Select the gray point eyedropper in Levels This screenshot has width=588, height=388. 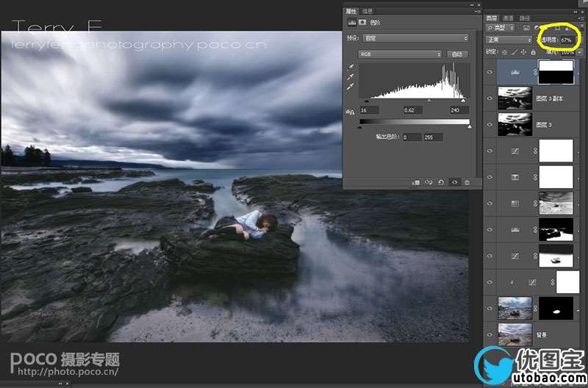pos(351,77)
